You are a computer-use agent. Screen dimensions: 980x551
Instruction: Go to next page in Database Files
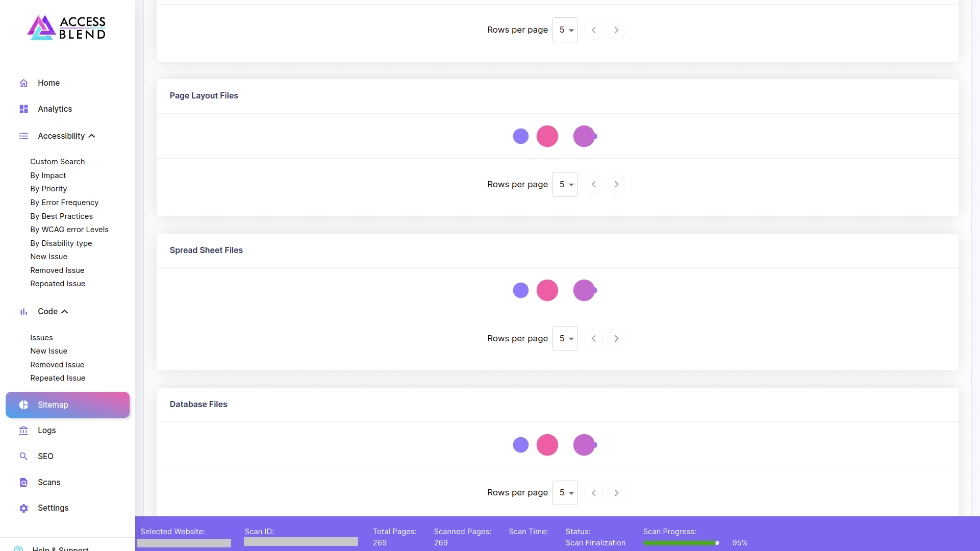coord(616,493)
